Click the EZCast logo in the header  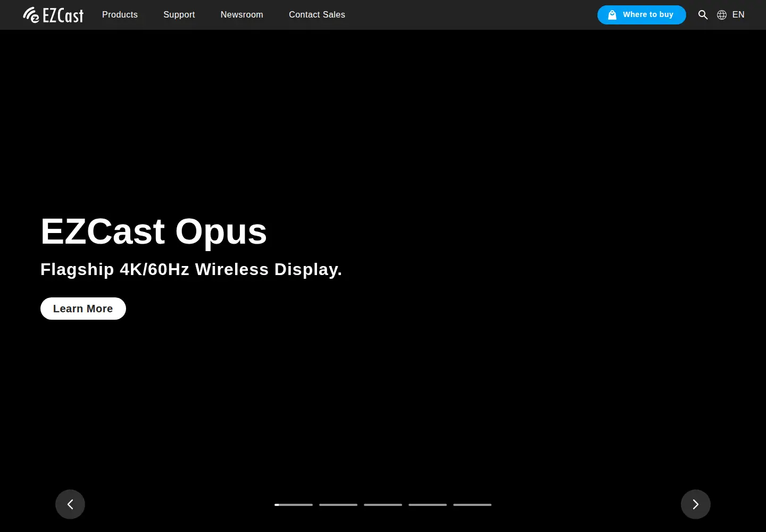coord(53,15)
